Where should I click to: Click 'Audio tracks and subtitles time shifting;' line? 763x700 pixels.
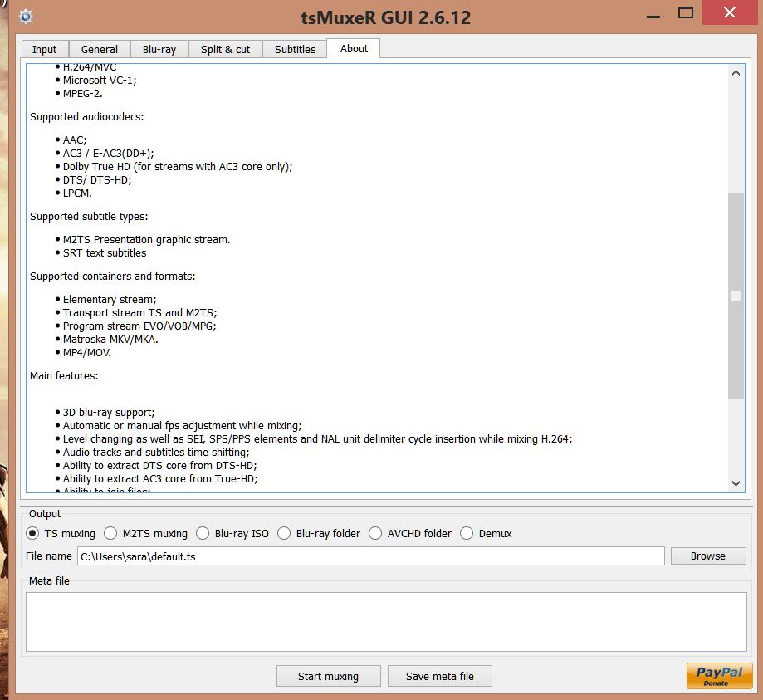tap(156, 453)
